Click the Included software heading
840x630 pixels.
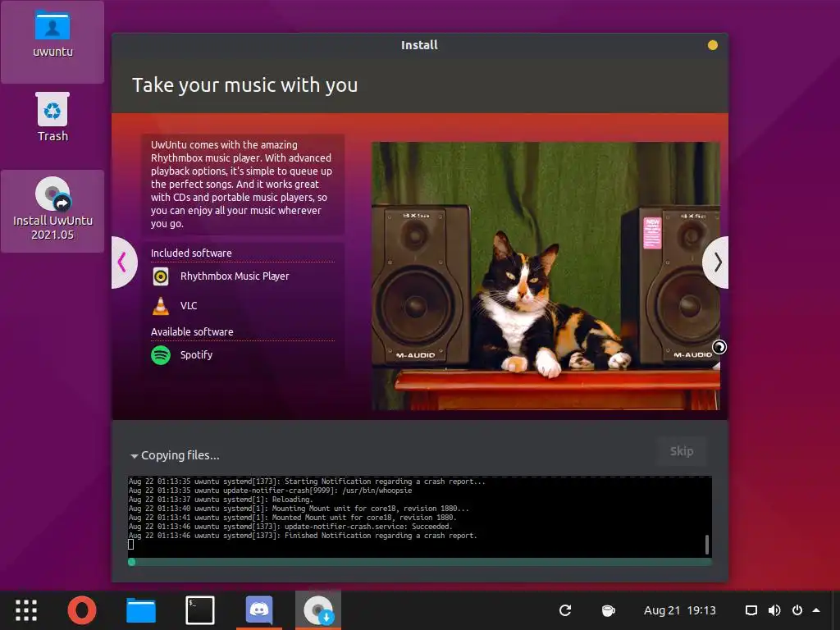[x=191, y=253]
